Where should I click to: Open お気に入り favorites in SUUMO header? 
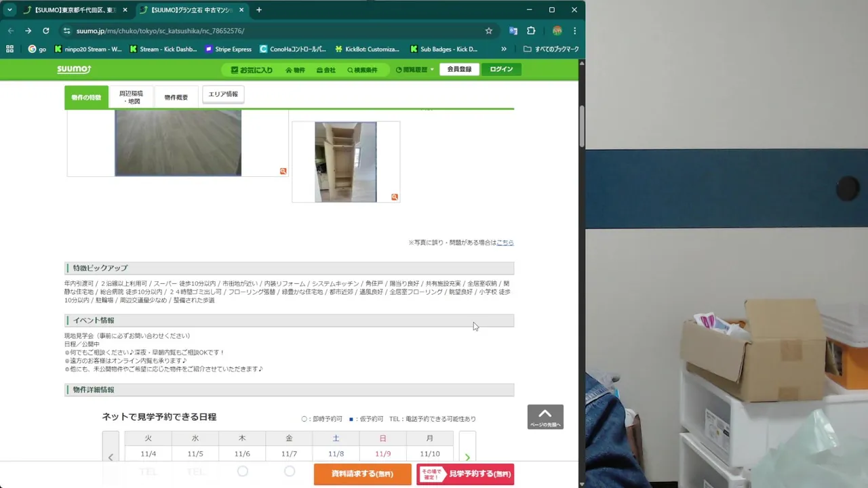pos(252,70)
